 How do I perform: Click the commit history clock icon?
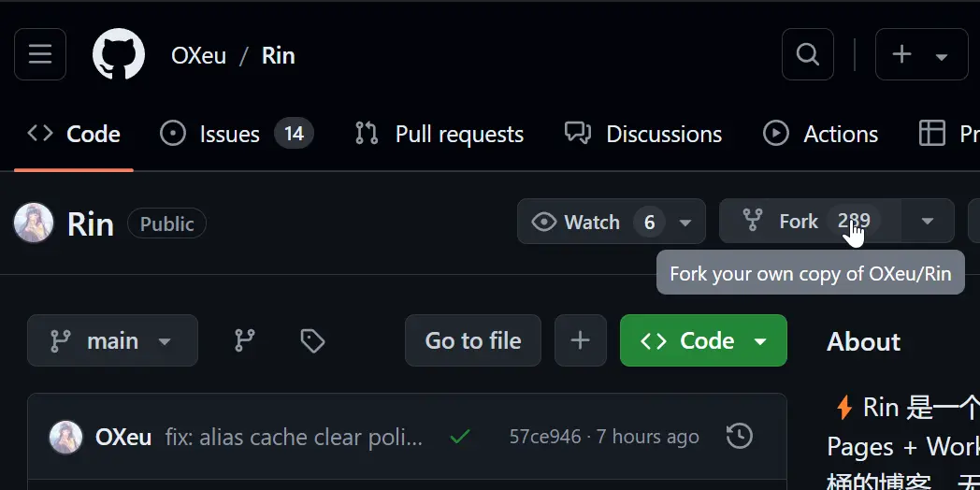[x=739, y=436]
